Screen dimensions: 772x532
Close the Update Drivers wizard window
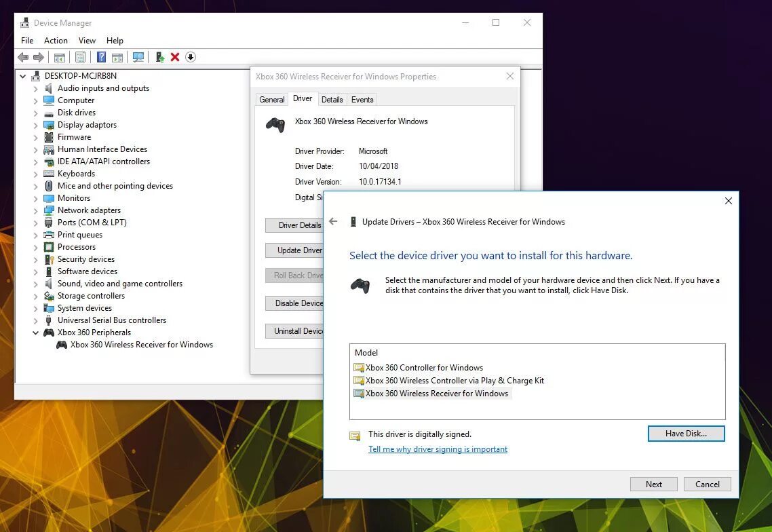(729, 201)
